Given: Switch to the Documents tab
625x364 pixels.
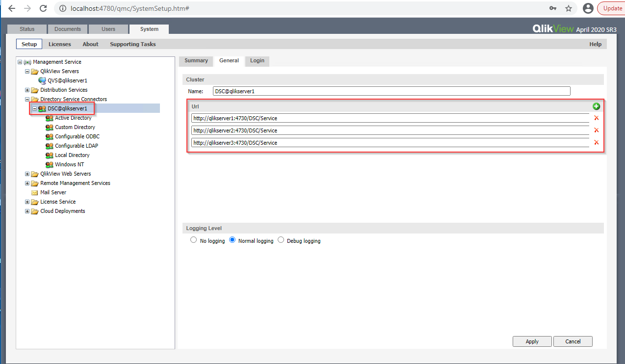Looking at the screenshot, I should pos(68,29).
